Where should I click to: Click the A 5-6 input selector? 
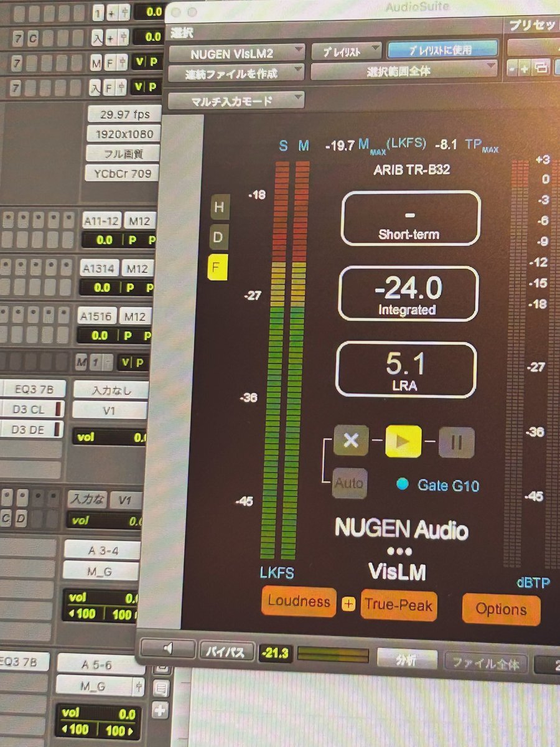tap(100, 664)
